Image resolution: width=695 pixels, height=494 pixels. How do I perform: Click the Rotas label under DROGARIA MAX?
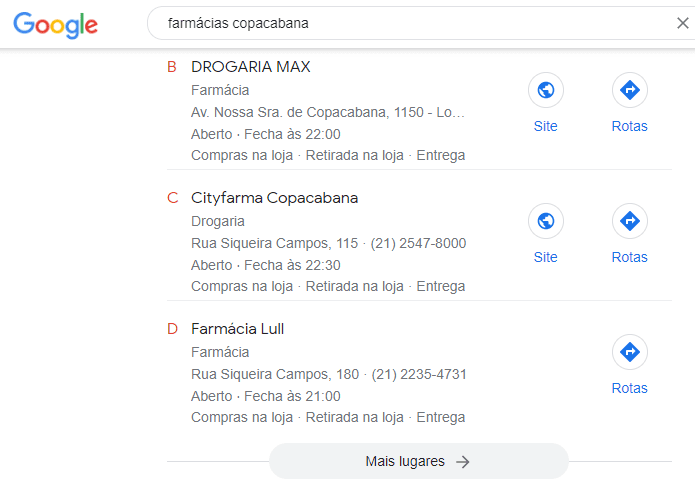(x=629, y=126)
